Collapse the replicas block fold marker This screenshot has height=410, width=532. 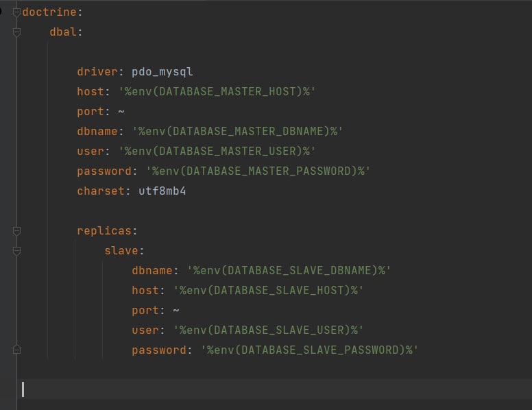[x=16, y=231]
